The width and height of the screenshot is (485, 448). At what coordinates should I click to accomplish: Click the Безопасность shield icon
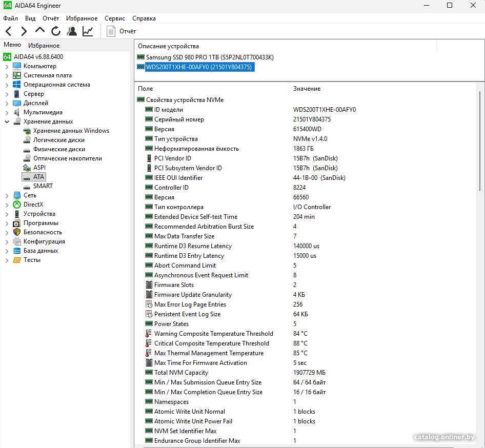point(17,232)
